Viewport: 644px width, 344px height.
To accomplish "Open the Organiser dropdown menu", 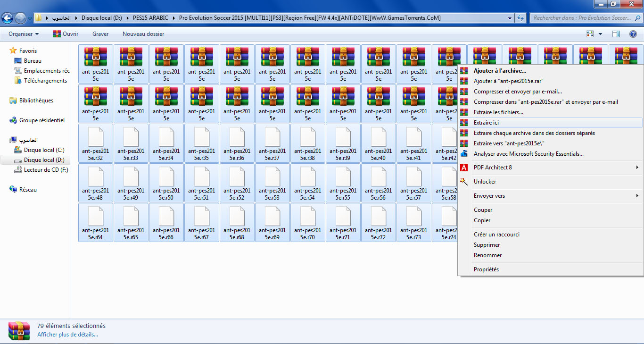I will click(x=24, y=34).
